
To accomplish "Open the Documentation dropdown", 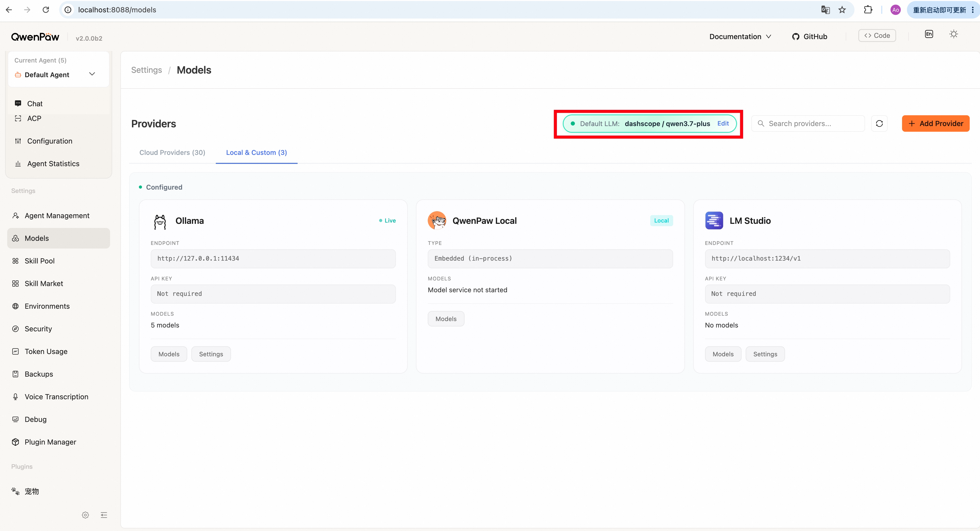I will pos(740,37).
